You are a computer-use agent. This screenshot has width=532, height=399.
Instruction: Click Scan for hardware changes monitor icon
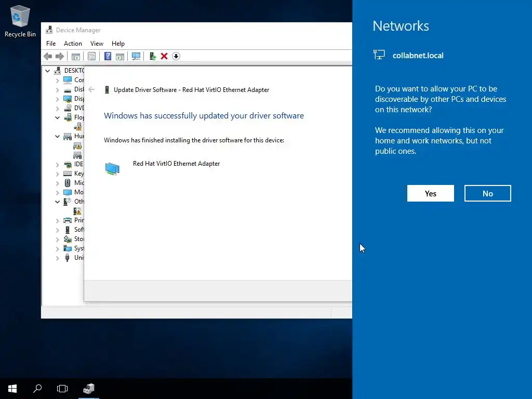(x=136, y=56)
